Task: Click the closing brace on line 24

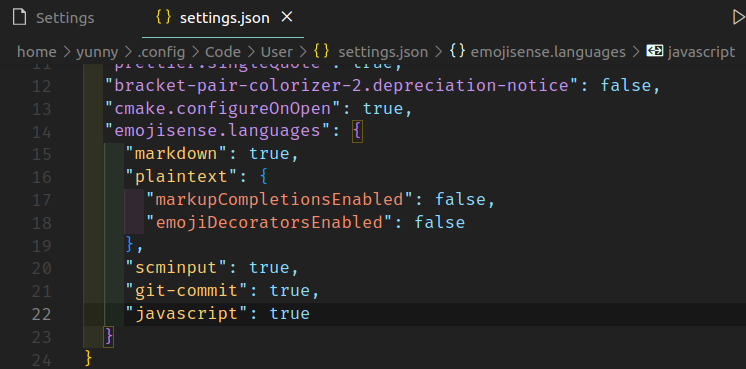Action: [88, 359]
